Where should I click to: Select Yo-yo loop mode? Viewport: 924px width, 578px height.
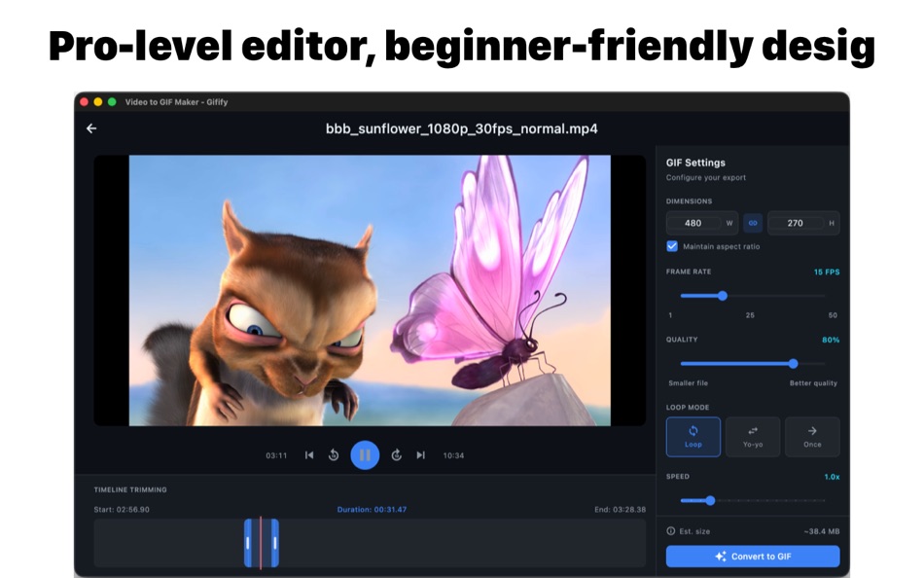pos(752,437)
